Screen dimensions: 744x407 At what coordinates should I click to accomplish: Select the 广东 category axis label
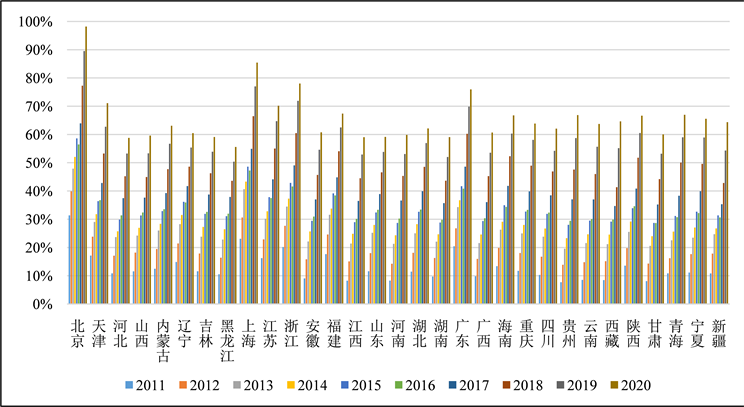pos(463,331)
